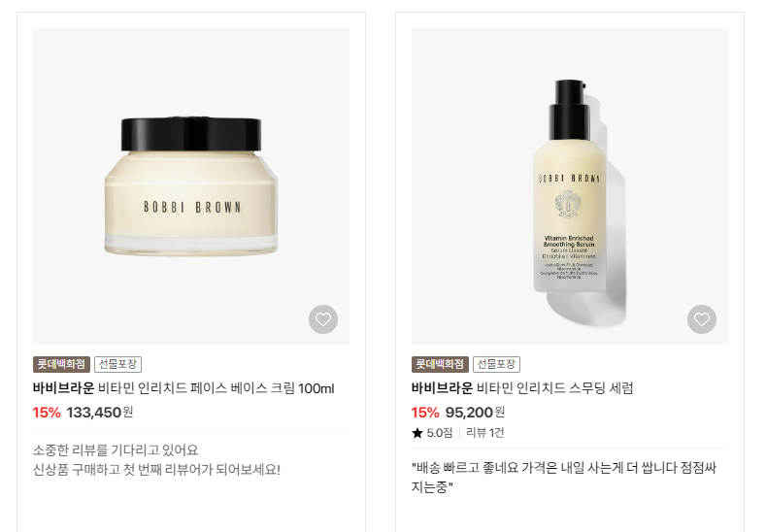The height and width of the screenshot is (532, 766).
Task: Open 비타민 인리치드 페이스 베이스 크림 100ml title
Action: (x=216, y=388)
